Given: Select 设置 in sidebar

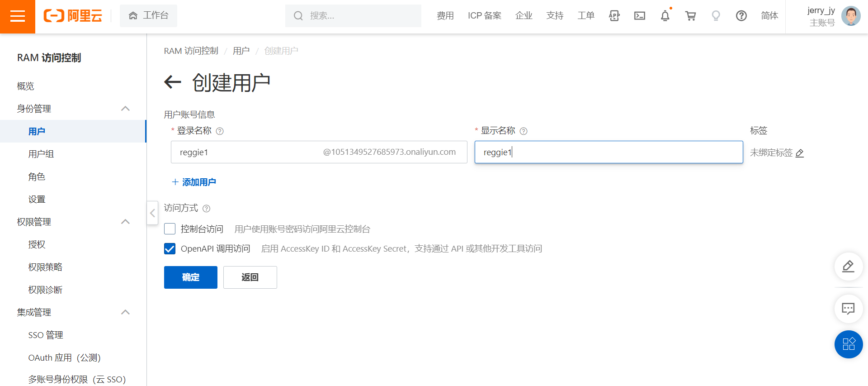Looking at the screenshot, I should [37, 199].
